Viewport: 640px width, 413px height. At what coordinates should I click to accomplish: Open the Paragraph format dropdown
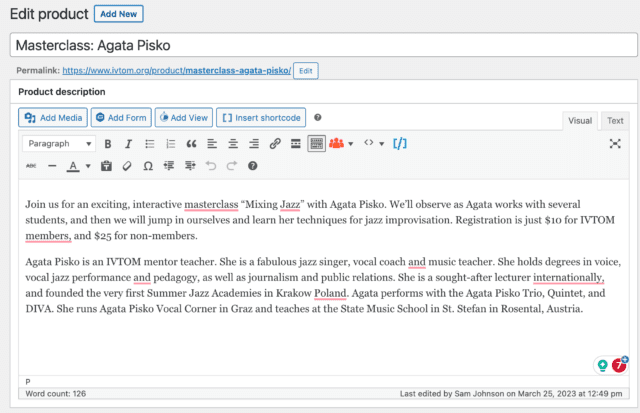[x=59, y=144]
